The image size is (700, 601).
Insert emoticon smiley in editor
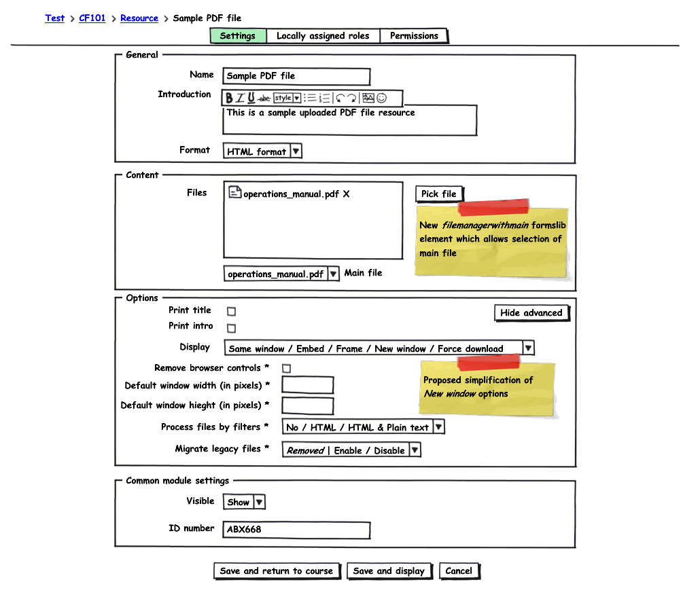(x=382, y=98)
